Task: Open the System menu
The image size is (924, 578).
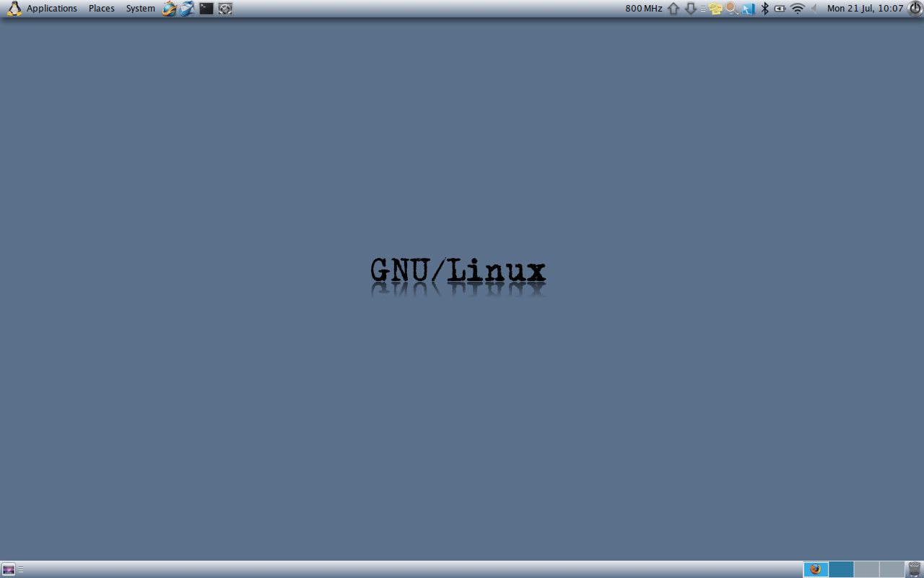Action: [x=140, y=9]
